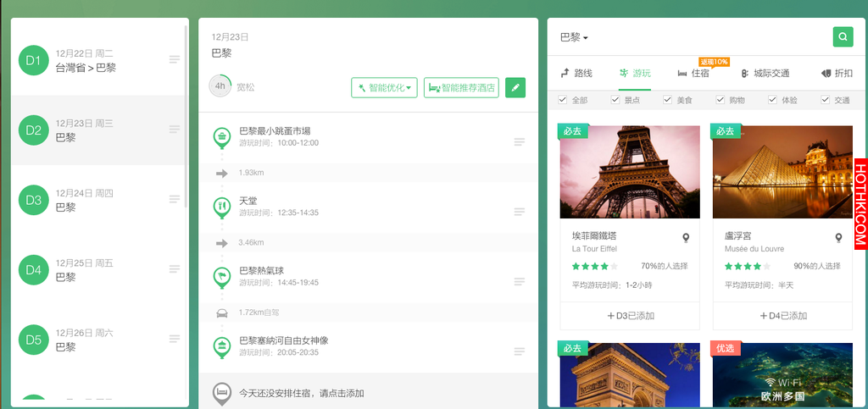Click the grey hotel bed pin icon
Screen dimensions: 868x409
click(222, 394)
